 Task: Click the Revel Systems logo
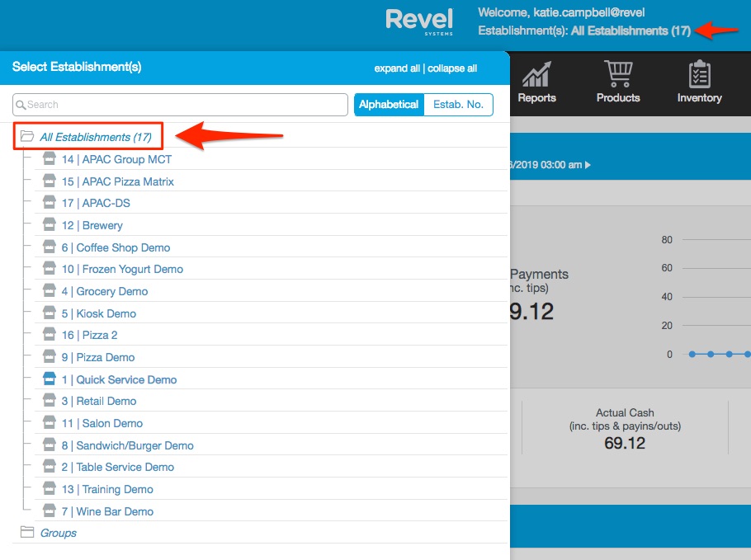[419, 22]
